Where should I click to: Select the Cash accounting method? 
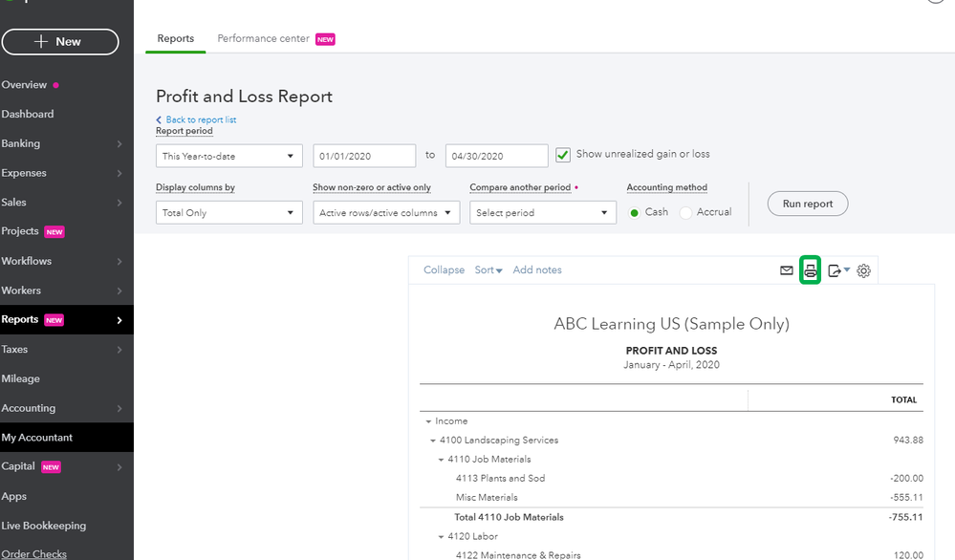(x=634, y=213)
